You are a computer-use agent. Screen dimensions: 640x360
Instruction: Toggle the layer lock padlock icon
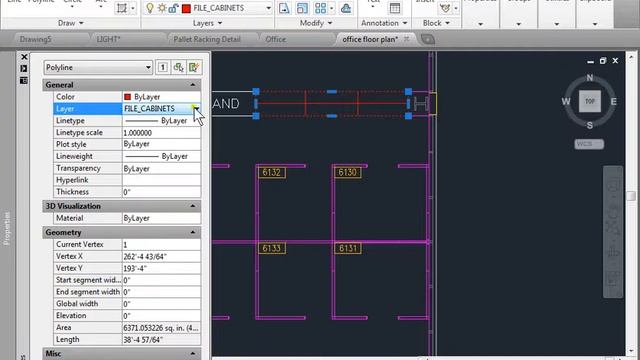click(x=173, y=8)
